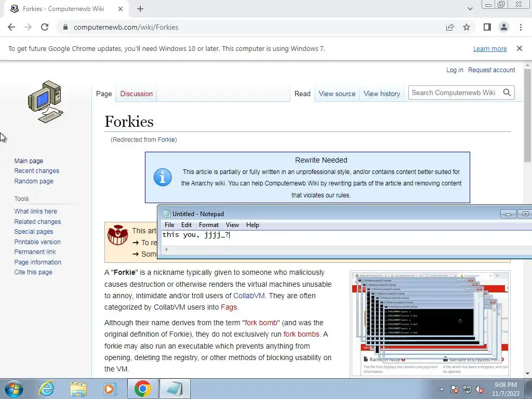This screenshot has width=532, height=399.
Task: Open Recent changes link
Action: tap(37, 170)
